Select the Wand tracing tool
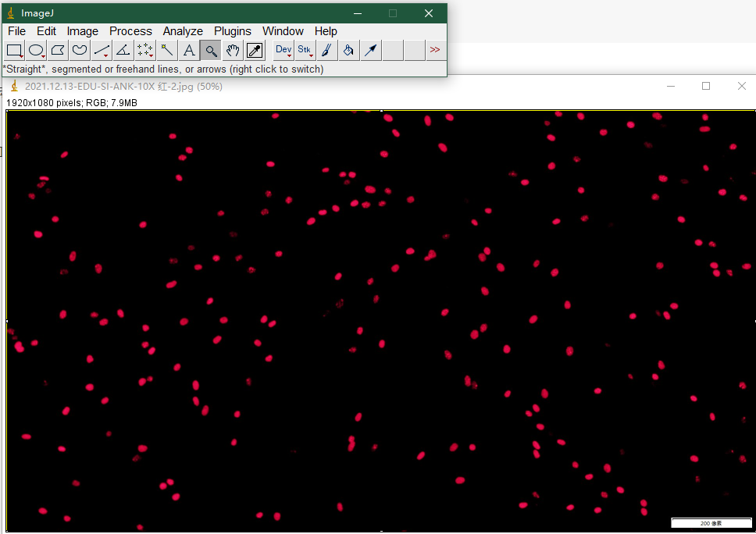This screenshot has width=756, height=534. (x=167, y=51)
